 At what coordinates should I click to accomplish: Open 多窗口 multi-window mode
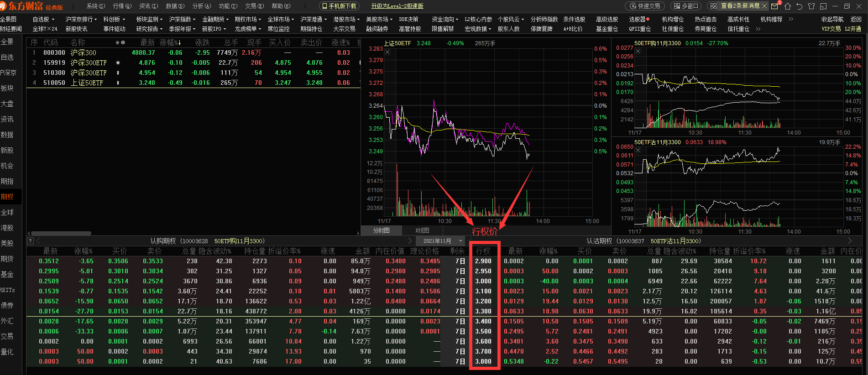coord(686,6)
